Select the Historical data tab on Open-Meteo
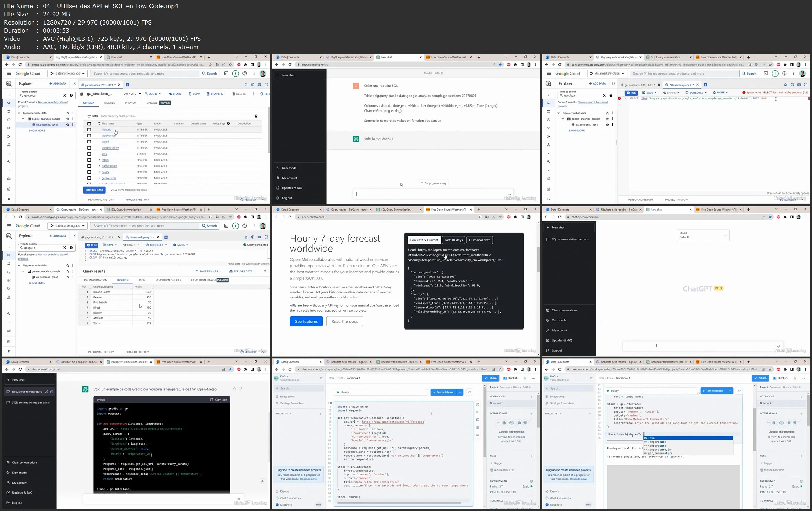Image resolution: width=812 pixels, height=511 pixels. tap(479, 240)
